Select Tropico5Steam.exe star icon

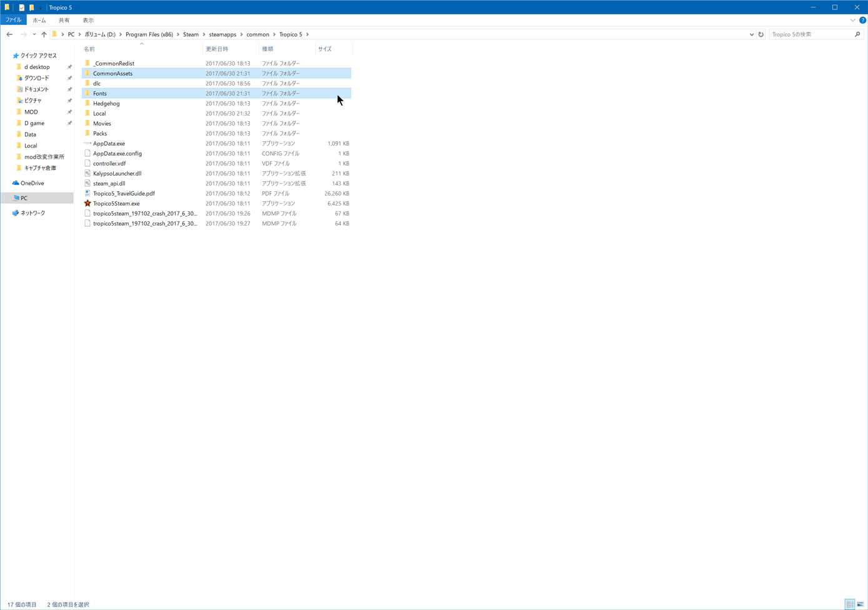tap(87, 203)
